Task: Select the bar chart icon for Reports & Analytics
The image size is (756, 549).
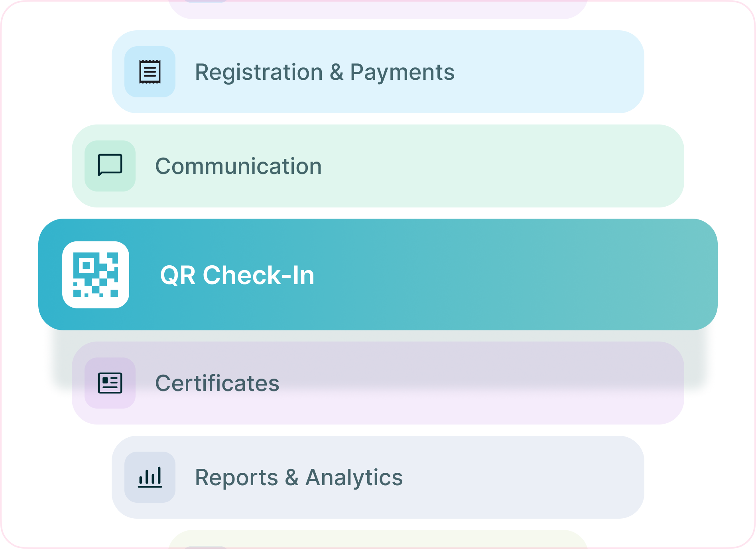Action: click(150, 478)
